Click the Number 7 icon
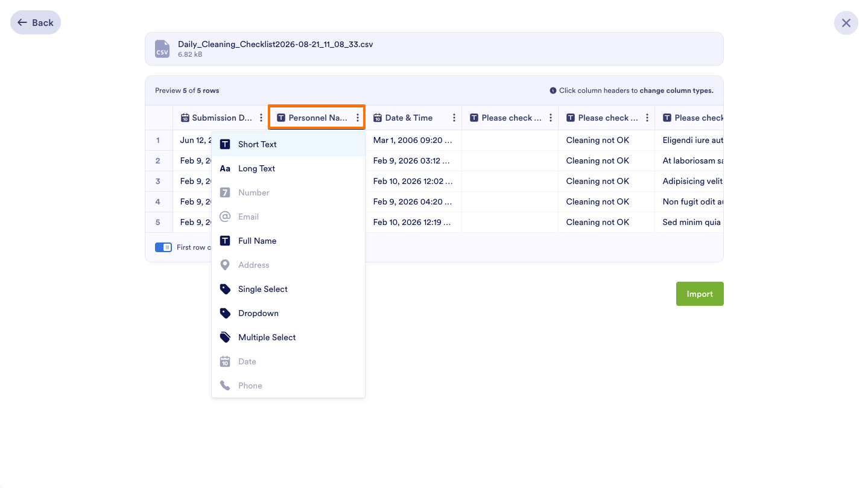Image resolution: width=868 pixels, height=488 pixels. tap(225, 192)
